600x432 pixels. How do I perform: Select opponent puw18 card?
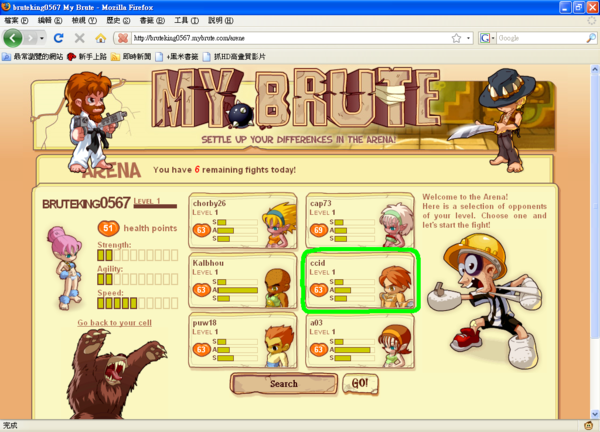[243, 340]
